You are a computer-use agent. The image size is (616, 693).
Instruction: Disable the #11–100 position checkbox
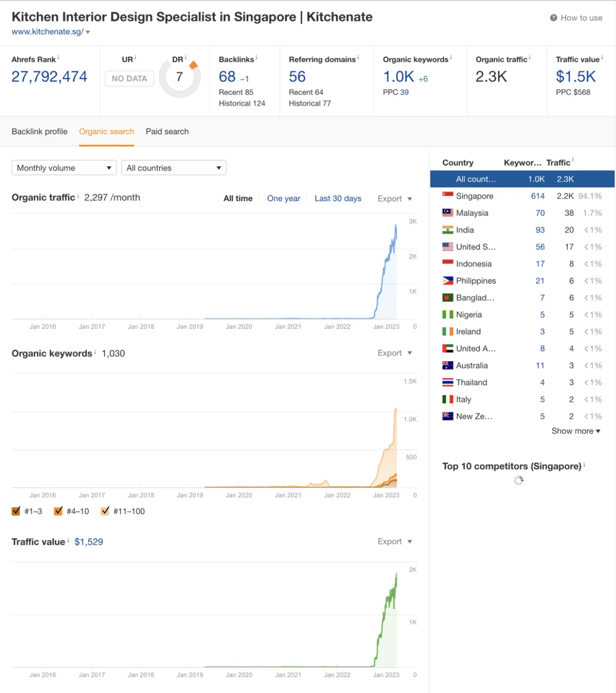tap(105, 511)
